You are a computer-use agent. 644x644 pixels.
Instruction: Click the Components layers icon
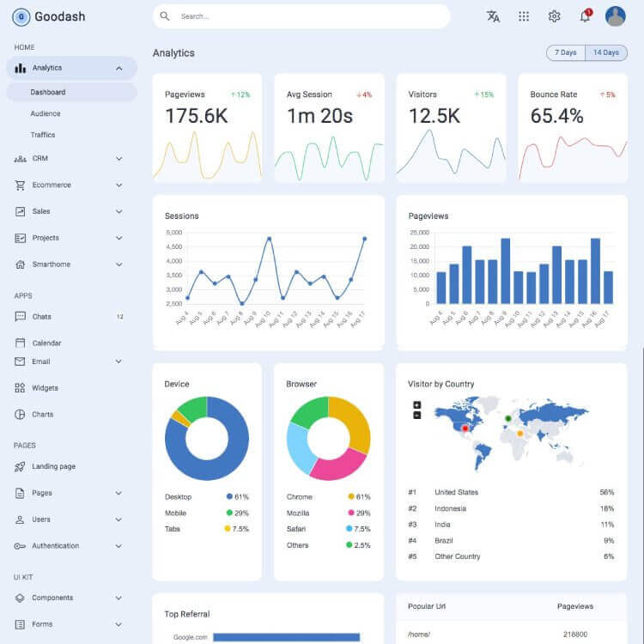[x=20, y=598]
